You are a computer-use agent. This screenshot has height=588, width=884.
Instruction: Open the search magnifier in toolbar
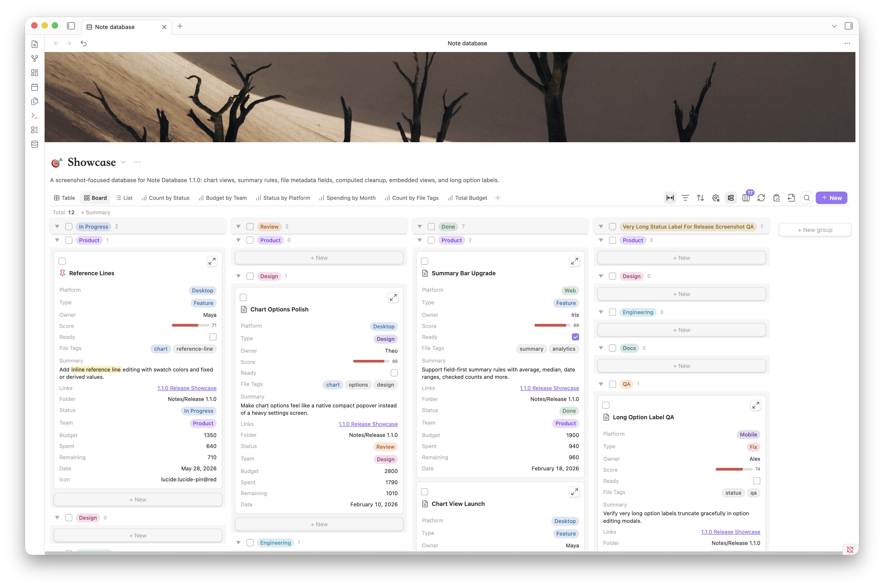point(807,198)
